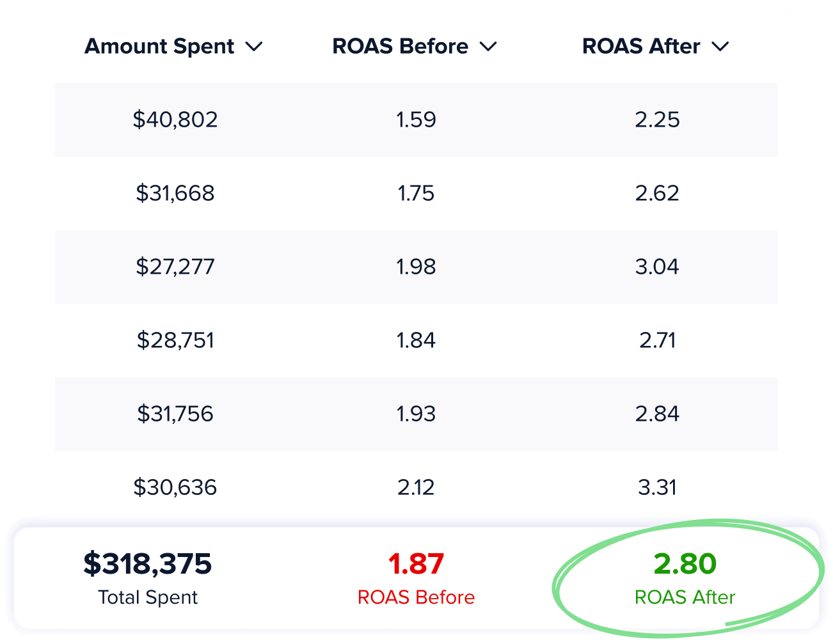Click the $28,751 amount cell
The image size is (833, 644).
tap(175, 340)
